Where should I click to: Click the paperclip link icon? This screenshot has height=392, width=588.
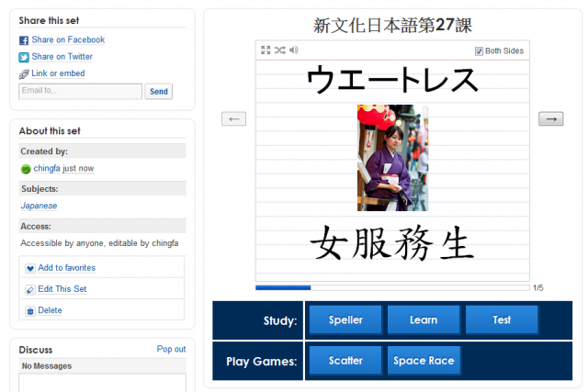click(24, 74)
